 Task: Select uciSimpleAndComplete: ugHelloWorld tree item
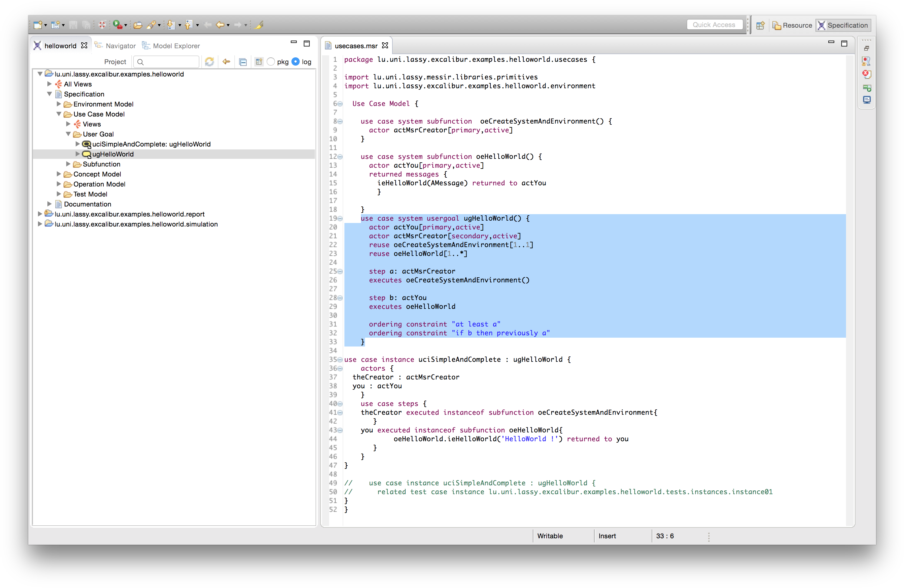(x=151, y=144)
